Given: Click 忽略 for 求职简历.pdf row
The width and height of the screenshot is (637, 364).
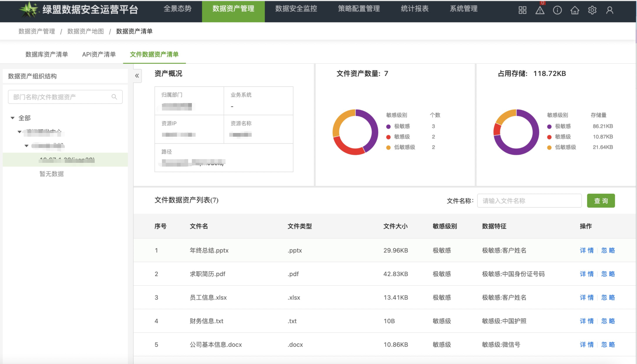Looking at the screenshot, I should (x=608, y=274).
